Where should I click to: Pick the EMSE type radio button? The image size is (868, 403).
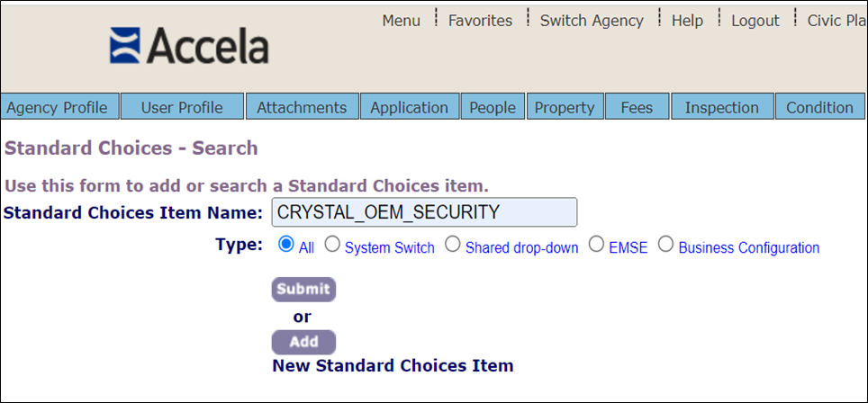pyautogui.click(x=595, y=244)
